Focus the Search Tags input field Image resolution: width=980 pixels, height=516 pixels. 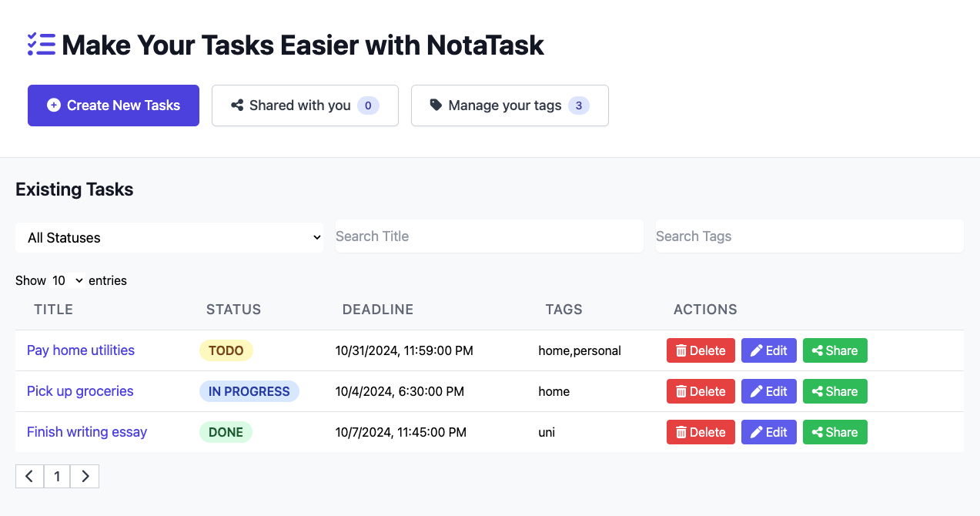(810, 236)
